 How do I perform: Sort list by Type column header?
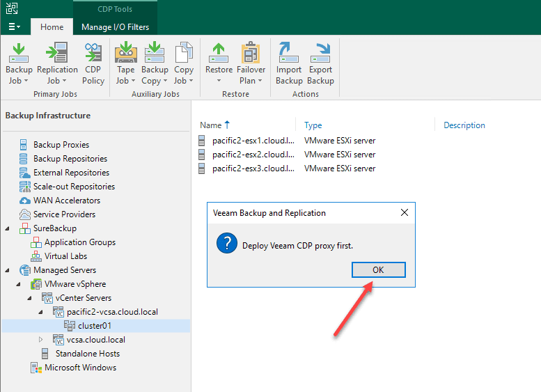click(313, 125)
